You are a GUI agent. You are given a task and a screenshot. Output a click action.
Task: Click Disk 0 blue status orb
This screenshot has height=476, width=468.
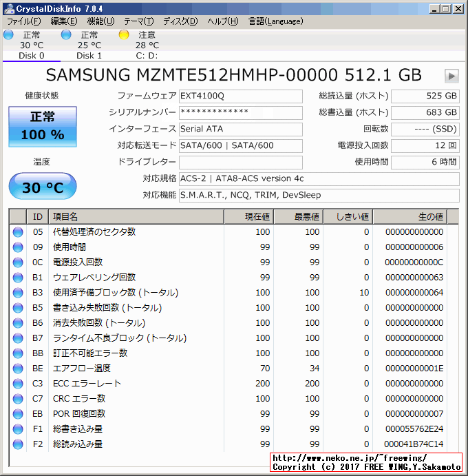click(x=8, y=34)
